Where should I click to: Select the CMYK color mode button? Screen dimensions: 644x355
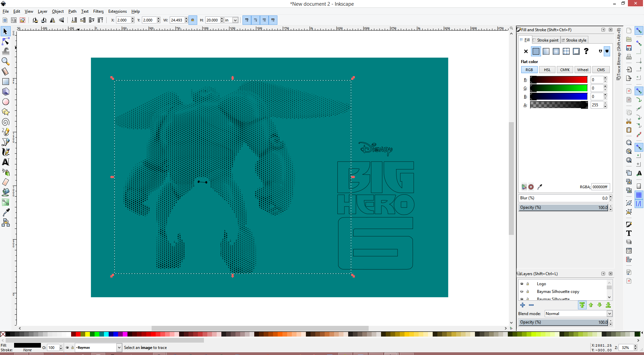(x=565, y=70)
